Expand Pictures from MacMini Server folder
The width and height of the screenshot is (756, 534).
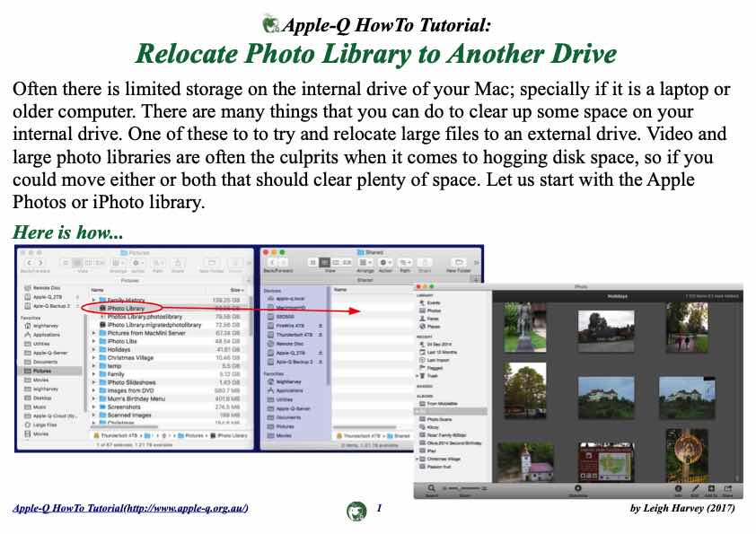coord(94,333)
